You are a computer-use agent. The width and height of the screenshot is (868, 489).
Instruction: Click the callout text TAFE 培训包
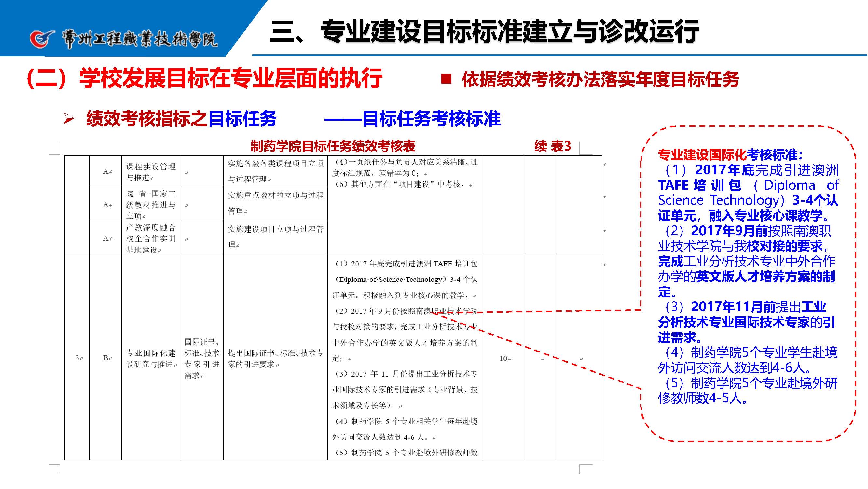(699, 185)
